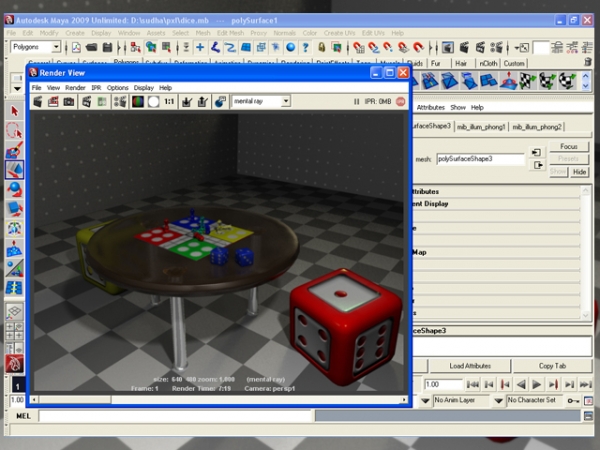Open the Create UVs menu in Maya

pyautogui.click(x=339, y=33)
